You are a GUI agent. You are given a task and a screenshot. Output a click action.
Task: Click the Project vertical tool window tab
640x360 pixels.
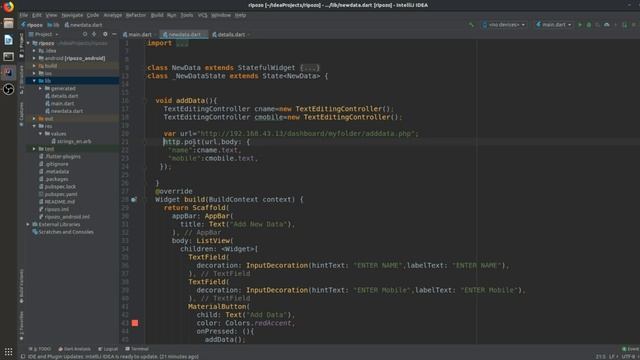point(21,46)
